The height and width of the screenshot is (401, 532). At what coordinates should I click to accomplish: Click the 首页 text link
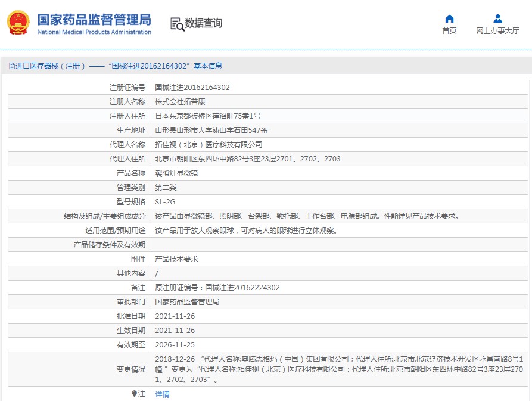point(449,30)
